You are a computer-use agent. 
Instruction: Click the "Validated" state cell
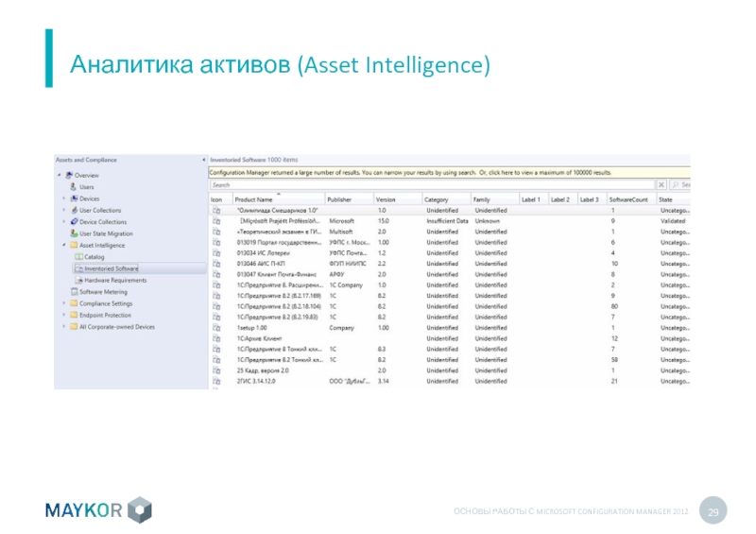[673, 221]
